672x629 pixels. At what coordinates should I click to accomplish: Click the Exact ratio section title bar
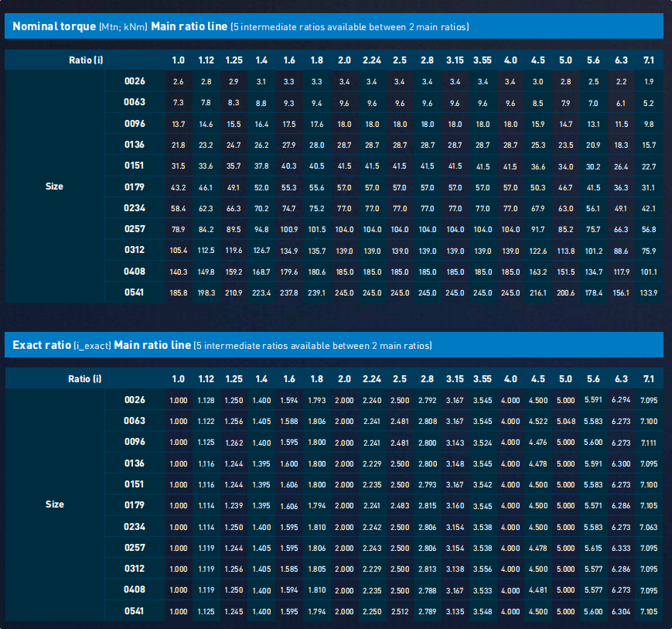click(x=333, y=345)
